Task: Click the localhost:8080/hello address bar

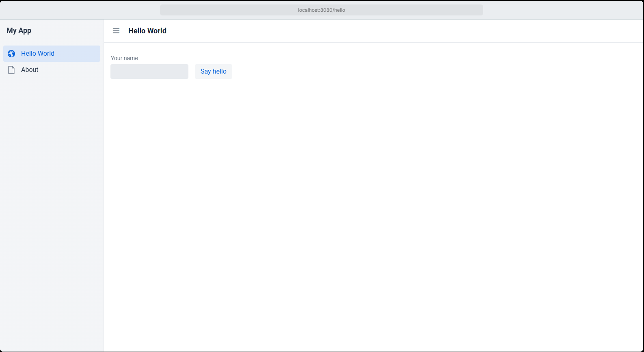Action: point(321,10)
